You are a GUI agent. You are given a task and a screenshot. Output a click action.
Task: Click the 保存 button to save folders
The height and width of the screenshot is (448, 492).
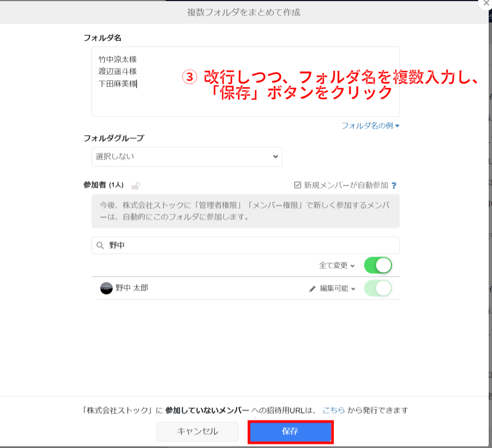coord(290,432)
